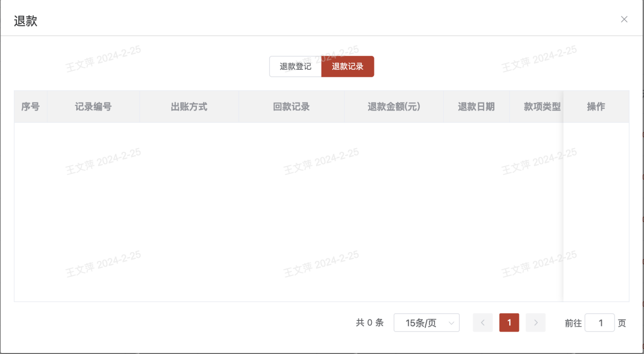
Task: Go to next page using right arrow
Action: click(536, 323)
